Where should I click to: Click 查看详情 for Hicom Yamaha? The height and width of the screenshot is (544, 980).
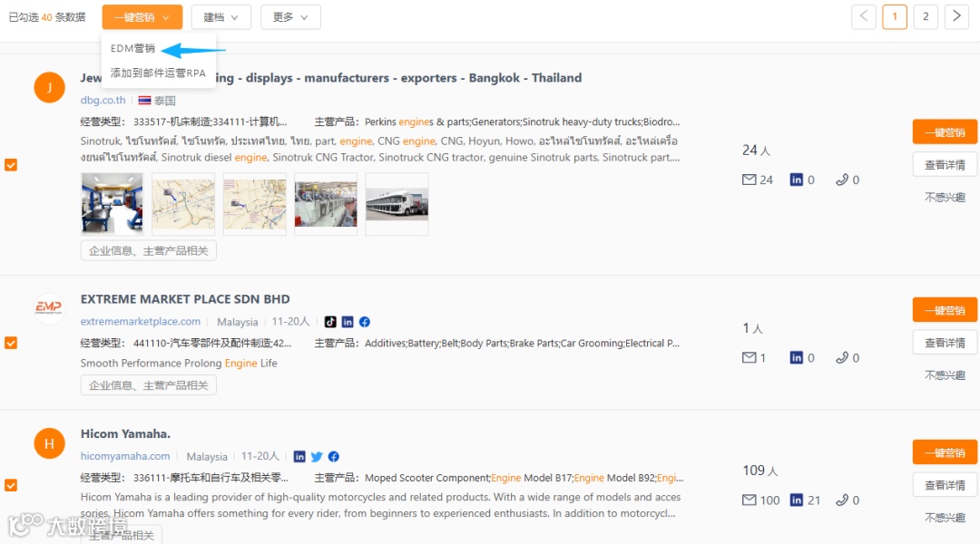coord(945,485)
